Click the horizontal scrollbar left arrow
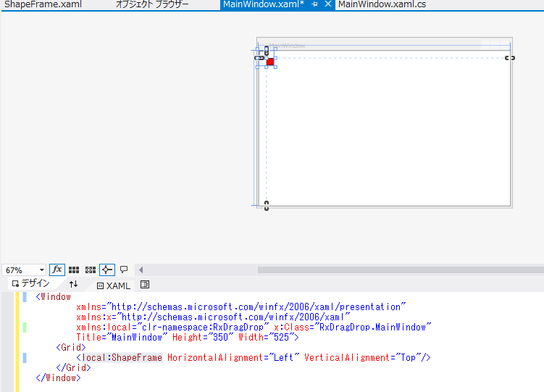 141,270
